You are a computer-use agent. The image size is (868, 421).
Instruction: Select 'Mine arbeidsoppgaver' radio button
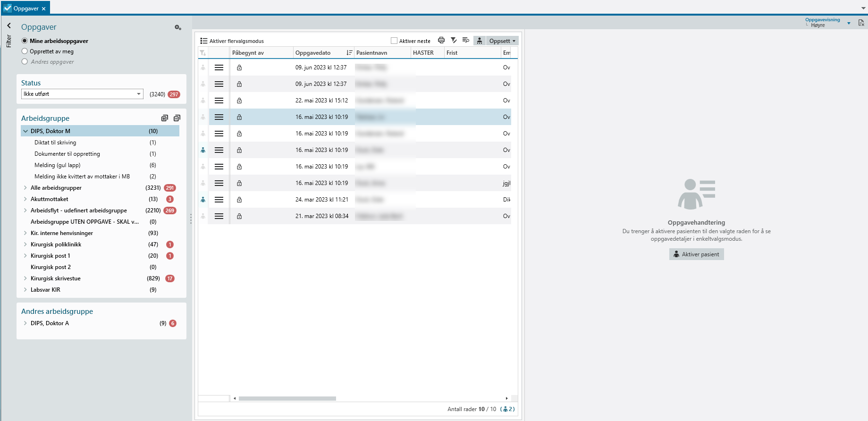coord(25,41)
